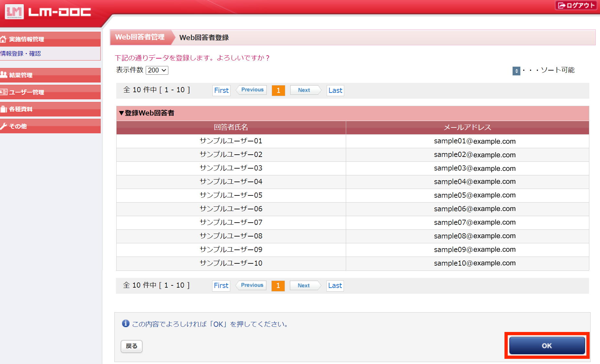Click the 回答者氏名 column header
The width and height of the screenshot is (600, 364).
[231, 127]
